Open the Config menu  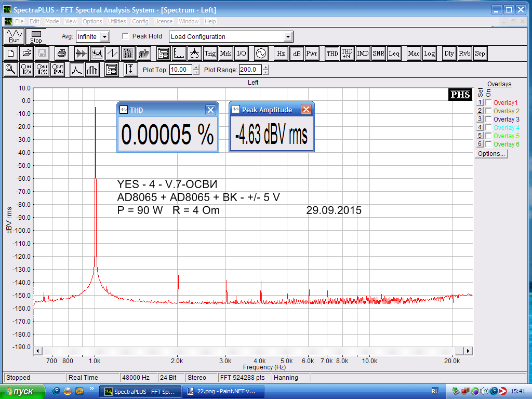tap(140, 21)
